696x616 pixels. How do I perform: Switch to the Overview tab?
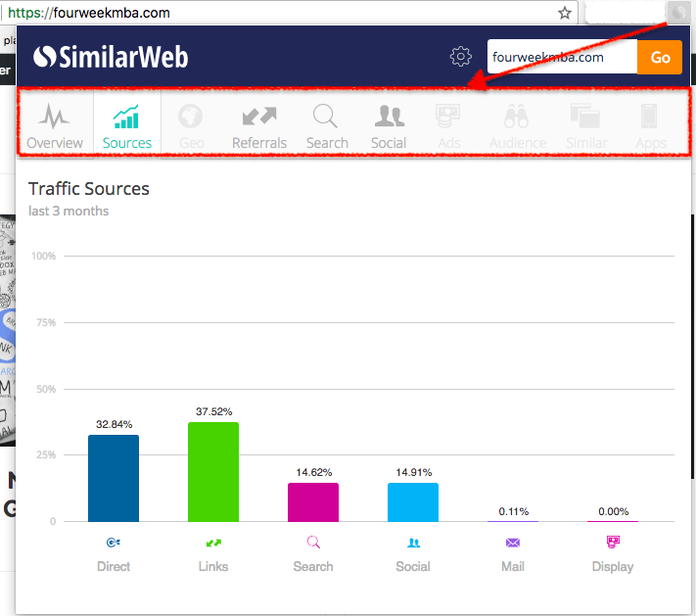[x=55, y=126]
